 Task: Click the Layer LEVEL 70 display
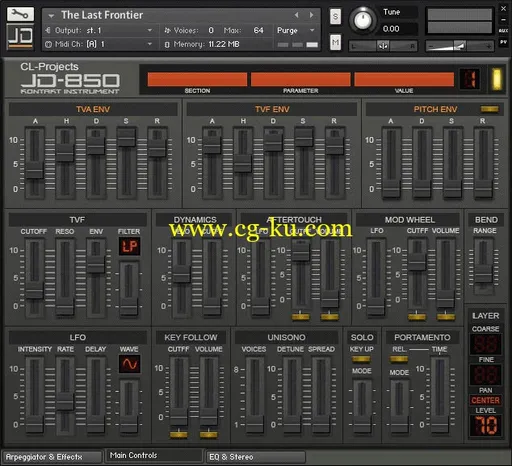tap(485, 426)
